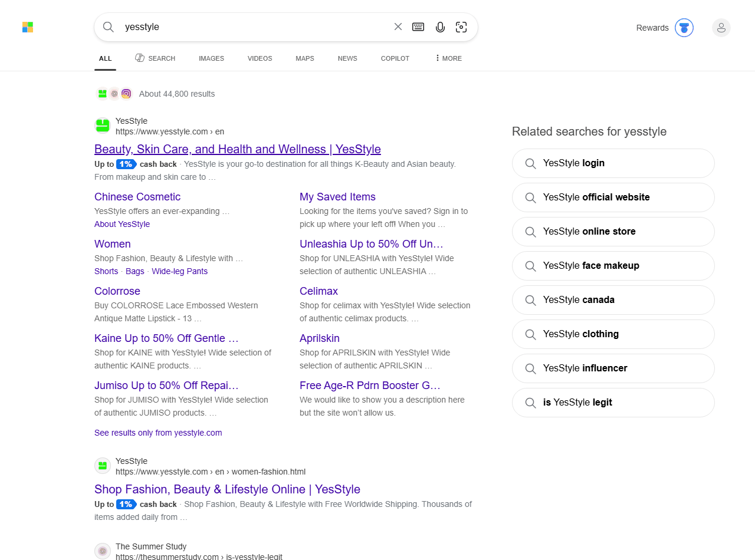
Task: Click See results only from yesstyle.com
Action: coord(158,433)
